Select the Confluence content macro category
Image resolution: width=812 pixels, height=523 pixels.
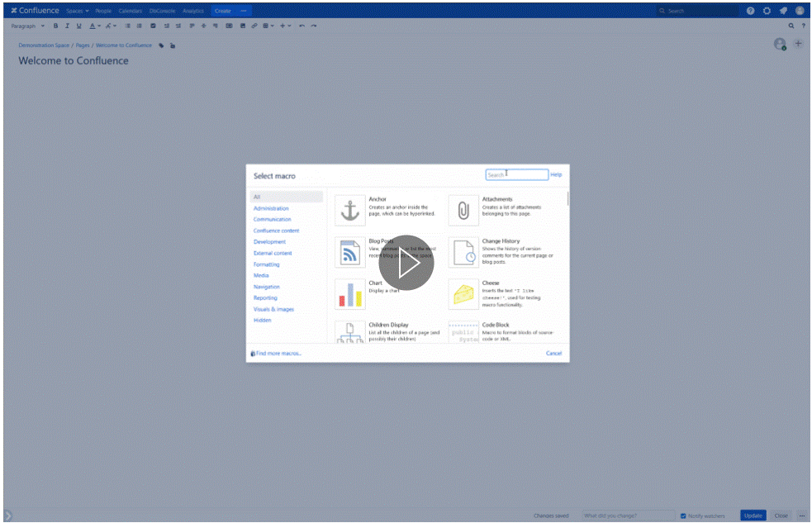[x=276, y=231]
